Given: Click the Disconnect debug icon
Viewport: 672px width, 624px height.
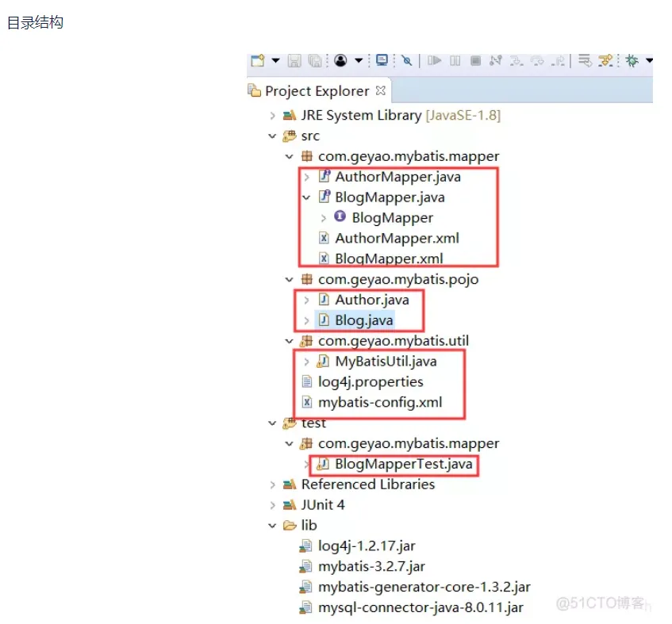Looking at the screenshot, I should 495,61.
